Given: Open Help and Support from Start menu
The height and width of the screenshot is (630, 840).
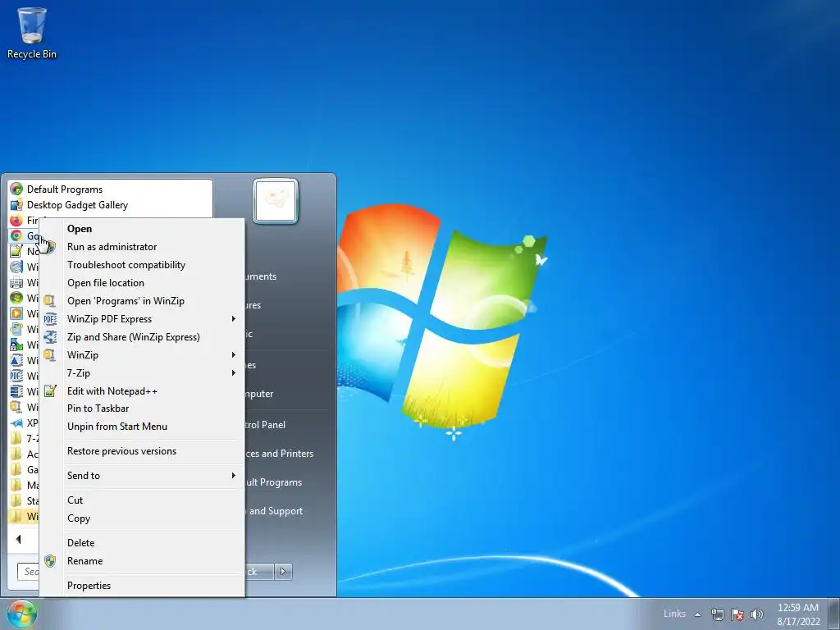Looking at the screenshot, I should 274,511.
